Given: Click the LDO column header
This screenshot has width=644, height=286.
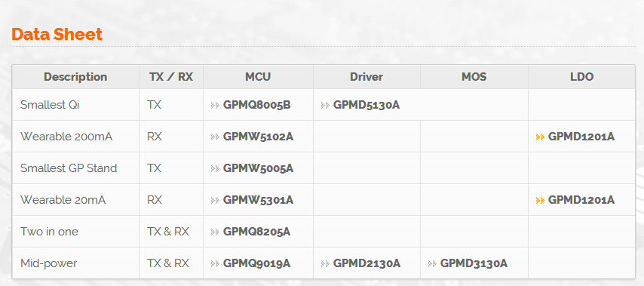Looking at the screenshot, I should 581,77.
